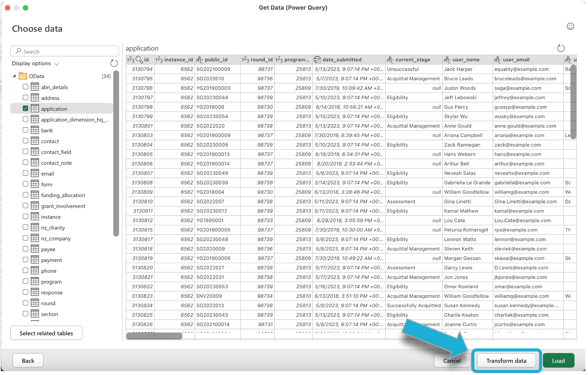The height and width of the screenshot is (375, 588).
Task: Collapse the OData tree node
Action: (x=14, y=76)
